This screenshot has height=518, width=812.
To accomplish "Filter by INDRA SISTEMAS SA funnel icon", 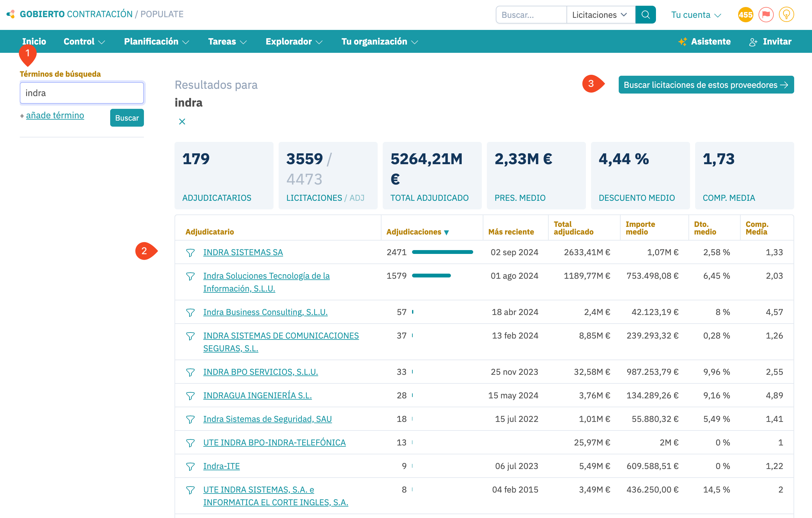I will (x=190, y=253).
